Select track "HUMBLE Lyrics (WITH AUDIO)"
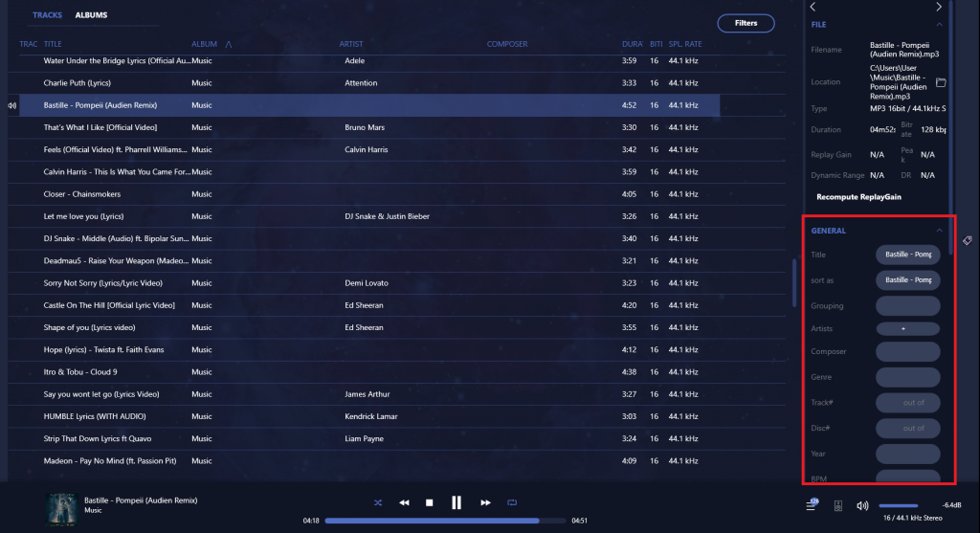Viewport: 980px width, 533px height. (x=396, y=416)
